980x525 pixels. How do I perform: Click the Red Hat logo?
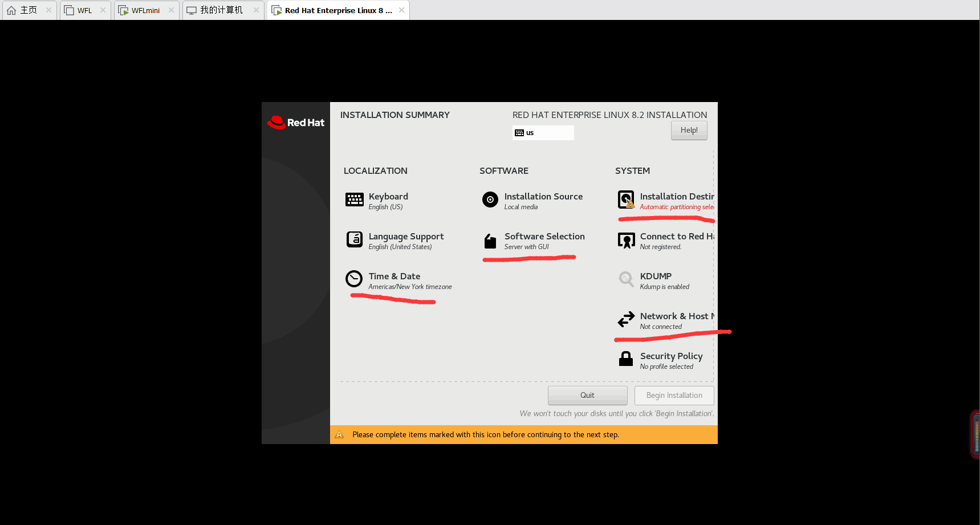coord(296,122)
